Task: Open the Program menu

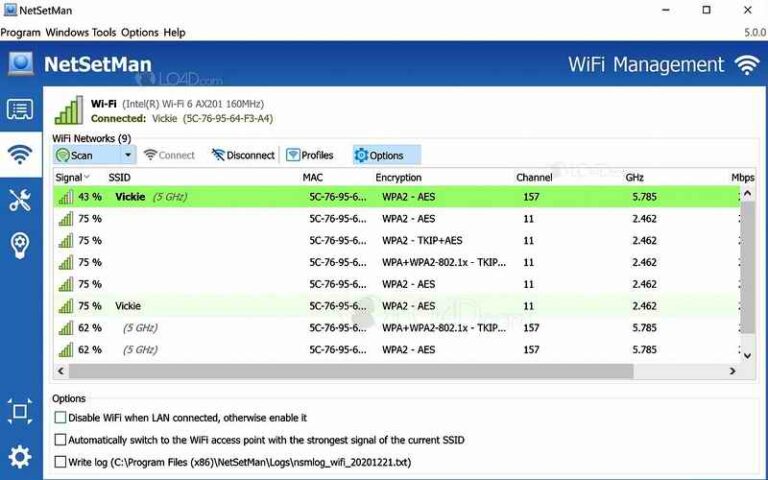Action: [x=20, y=32]
